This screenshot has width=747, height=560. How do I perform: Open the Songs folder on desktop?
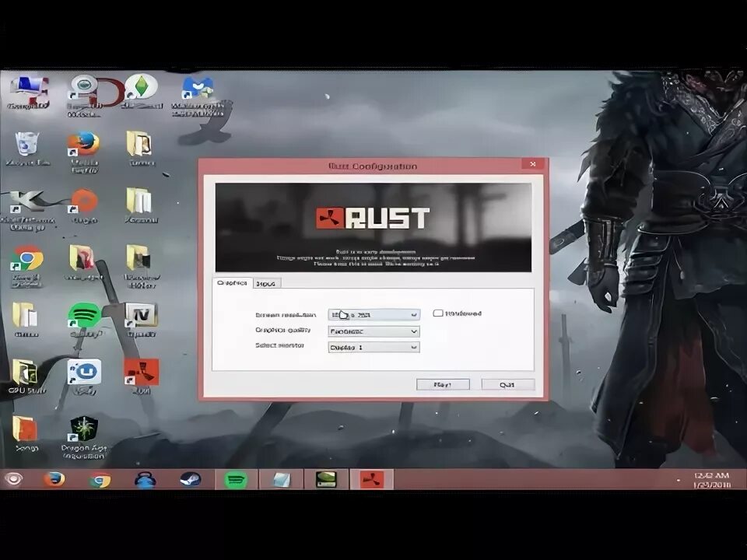point(25,433)
